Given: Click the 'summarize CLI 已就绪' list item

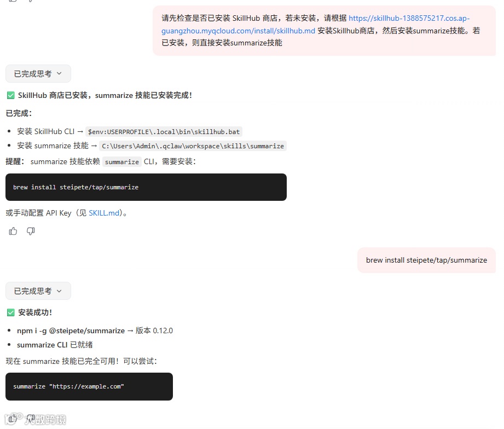Looking at the screenshot, I should tap(55, 345).
